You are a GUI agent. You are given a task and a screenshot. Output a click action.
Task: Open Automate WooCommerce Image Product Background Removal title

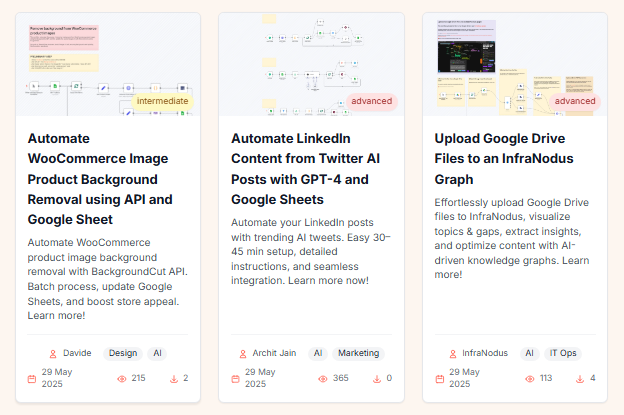click(x=100, y=179)
